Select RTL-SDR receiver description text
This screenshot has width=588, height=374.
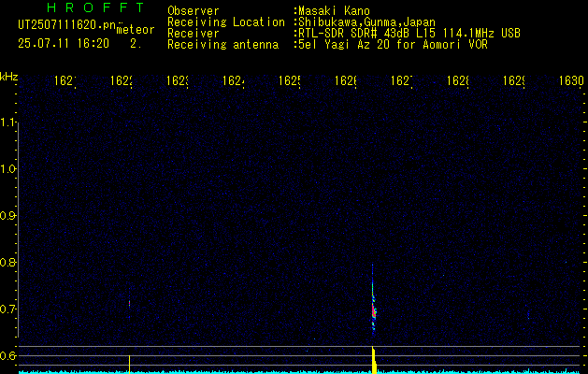409,34
